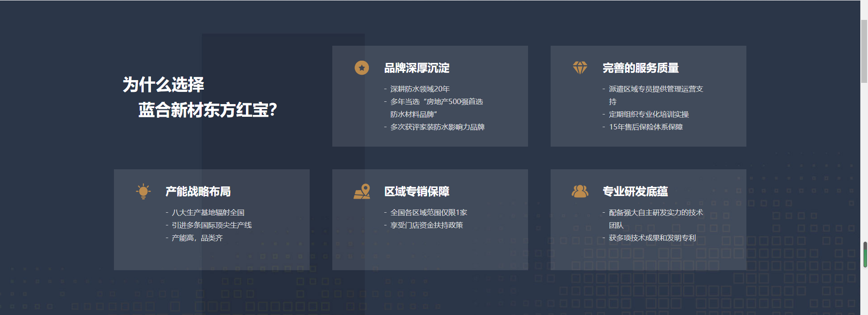868x315 pixels.
Task: Click the 蓝合新材东方红宝? headline line
Action: (208, 110)
